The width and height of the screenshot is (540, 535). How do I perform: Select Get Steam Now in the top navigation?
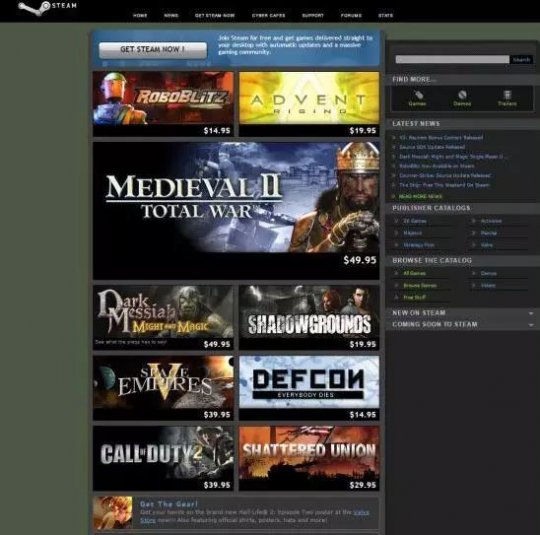[215, 16]
